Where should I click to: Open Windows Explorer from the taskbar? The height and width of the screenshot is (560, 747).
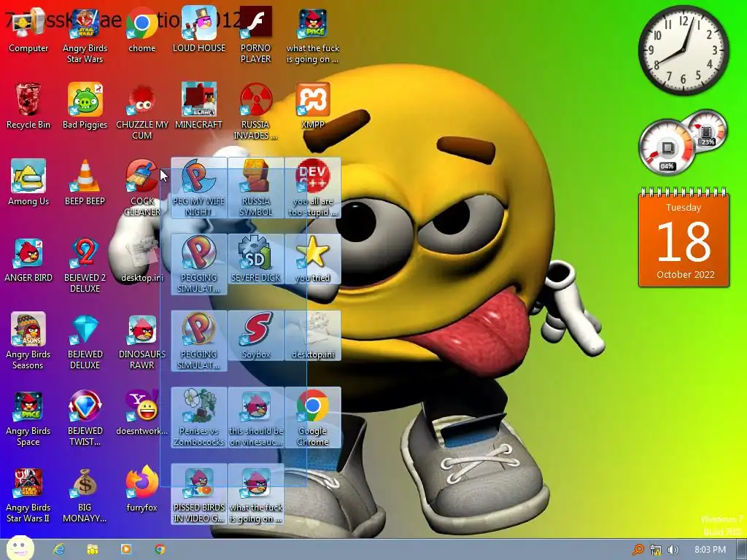click(93, 550)
